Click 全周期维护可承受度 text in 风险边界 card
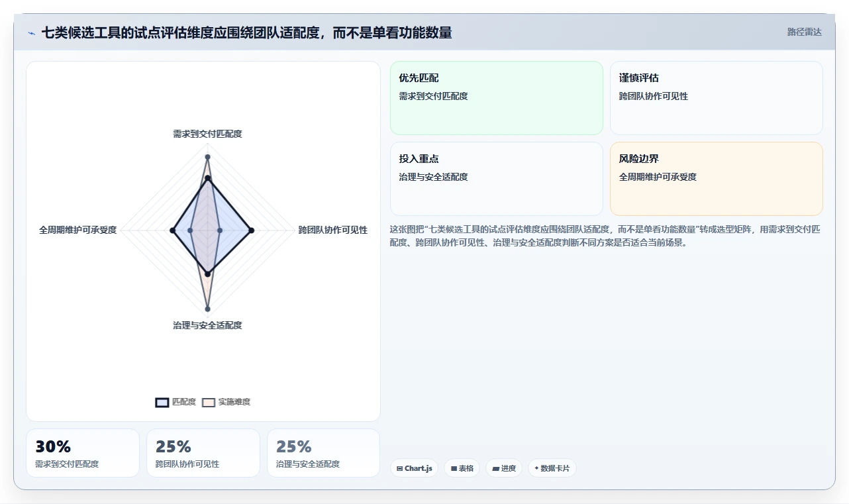The width and height of the screenshot is (849, 504). tap(658, 177)
